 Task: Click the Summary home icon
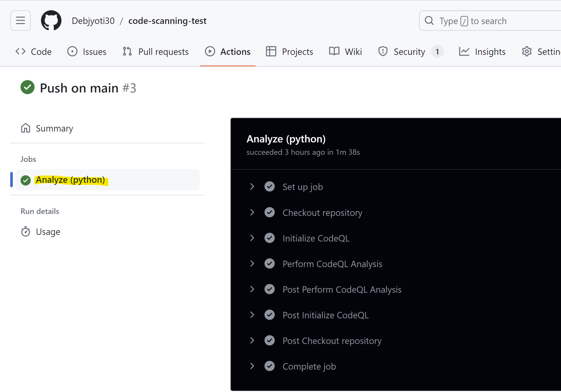click(25, 128)
